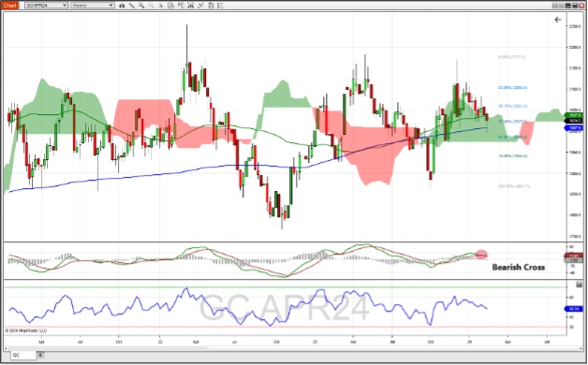Click the Data Box document icon in toolbar
588x365 pixels.
pos(170,6)
